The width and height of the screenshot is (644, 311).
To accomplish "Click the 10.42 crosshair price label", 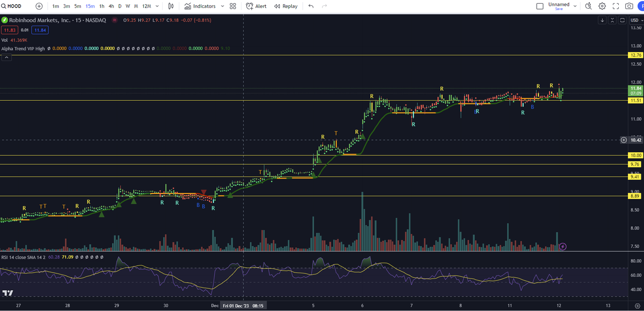I will click(x=636, y=139).
